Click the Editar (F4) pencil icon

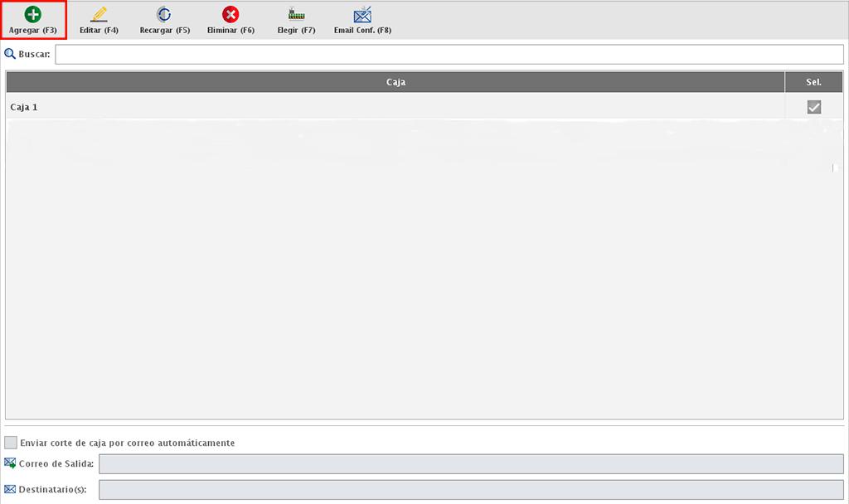tap(99, 14)
